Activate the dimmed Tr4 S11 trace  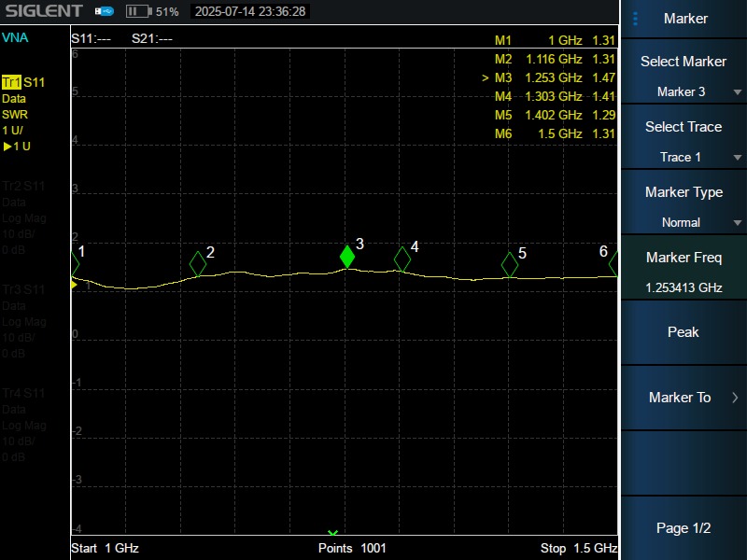click(23, 393)
